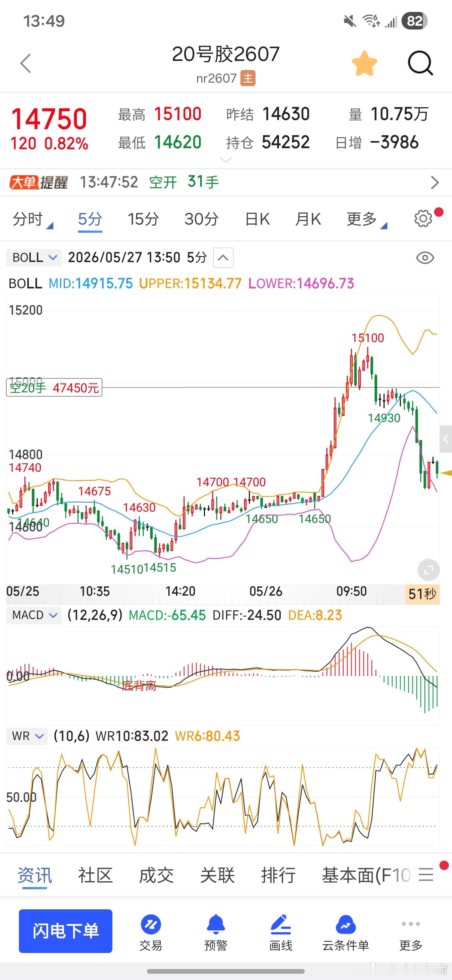The width and height of the screenshot is (452, 980).
Task: Open side panel arrow on chart edge
Action: tap(445, 439)
